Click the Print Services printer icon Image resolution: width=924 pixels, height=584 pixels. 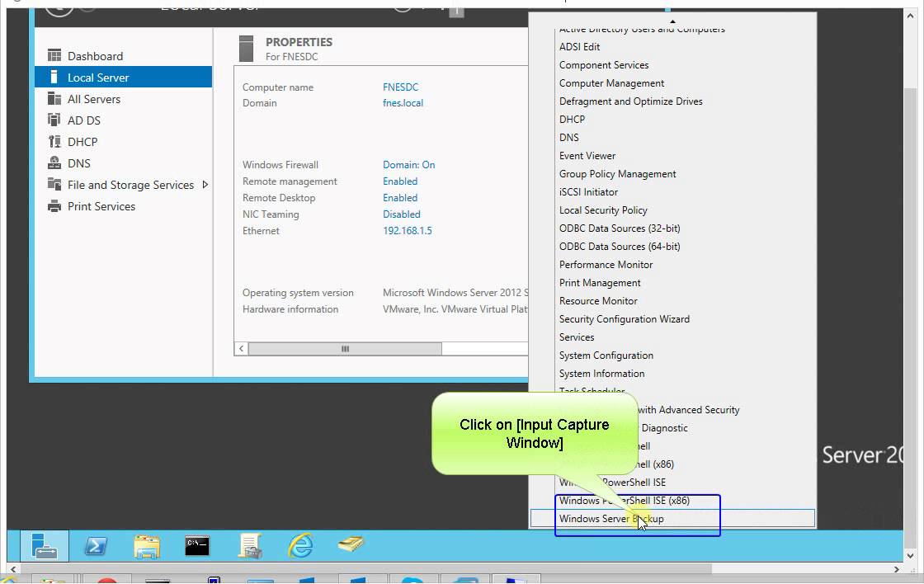[x=54, y=206]
